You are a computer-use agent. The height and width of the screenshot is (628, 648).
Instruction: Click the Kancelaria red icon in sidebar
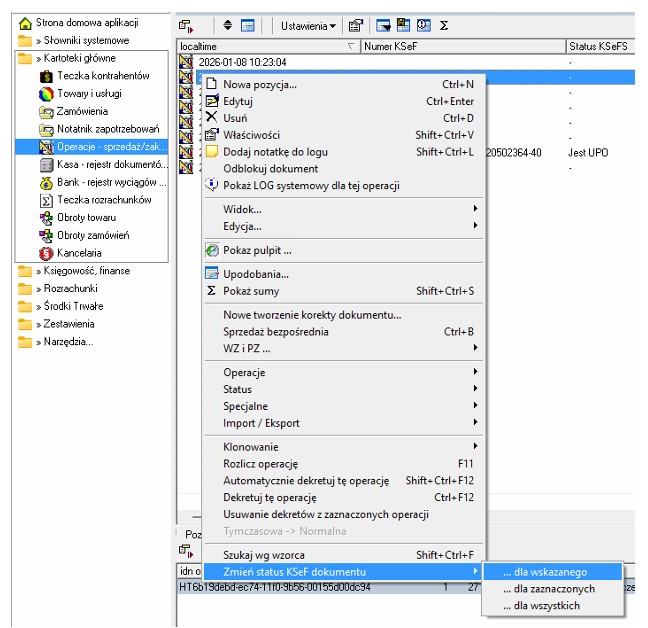pos(46,253)
